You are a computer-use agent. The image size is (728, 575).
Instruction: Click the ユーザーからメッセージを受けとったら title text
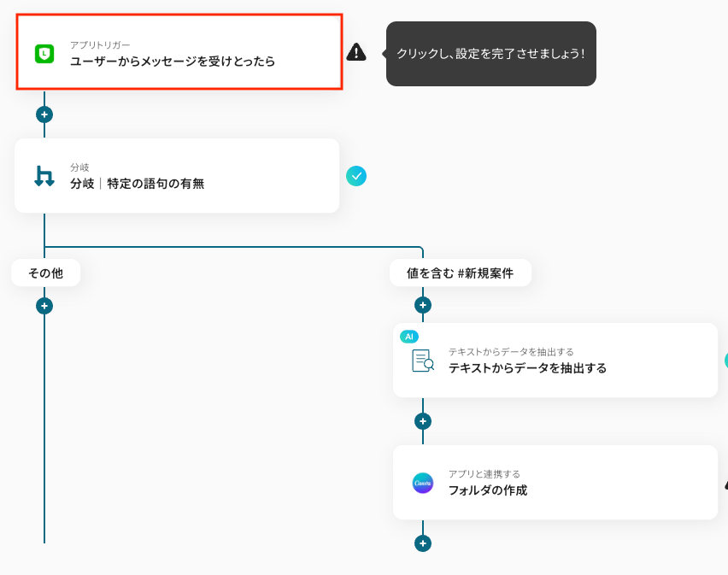173,62
